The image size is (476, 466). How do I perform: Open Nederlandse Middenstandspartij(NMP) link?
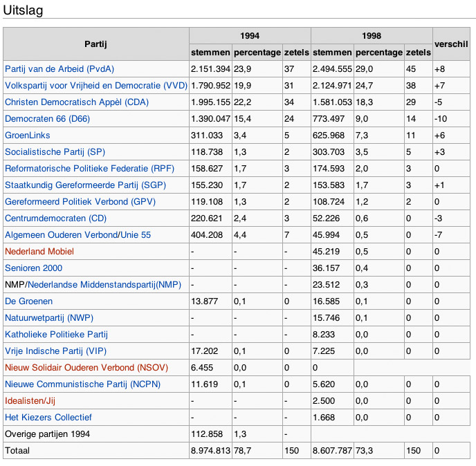coord(104,285)
